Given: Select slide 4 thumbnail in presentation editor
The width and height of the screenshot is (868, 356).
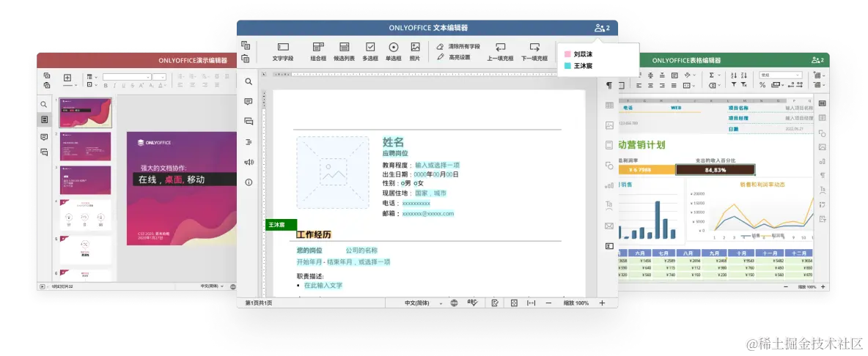Looking at the screenshot, I should pos(86,215).
